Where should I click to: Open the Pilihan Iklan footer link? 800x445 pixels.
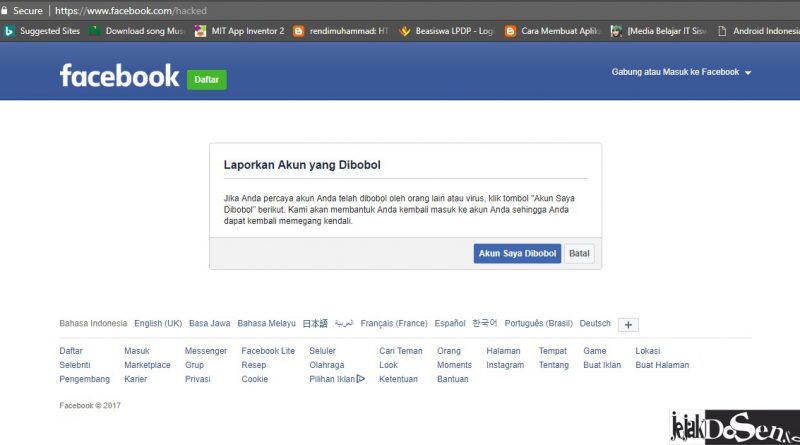[337, 379]
